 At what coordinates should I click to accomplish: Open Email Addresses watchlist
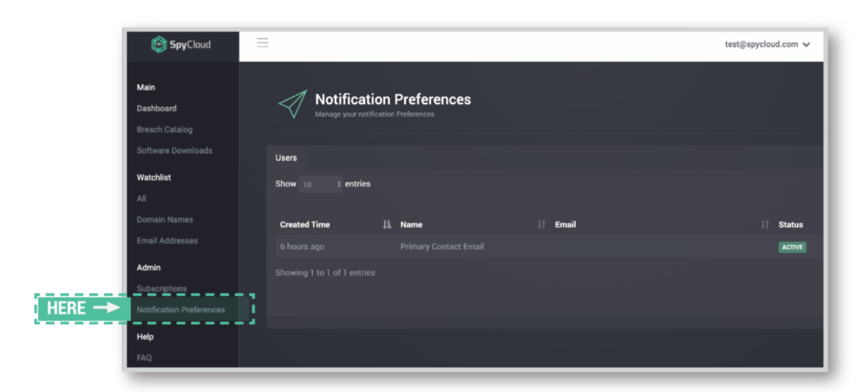[x=167, y=240]
